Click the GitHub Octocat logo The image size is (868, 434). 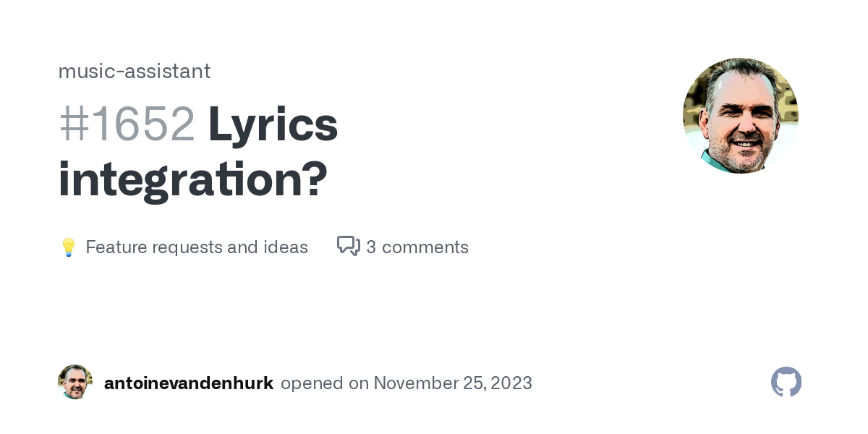click(x=786, y=382)
